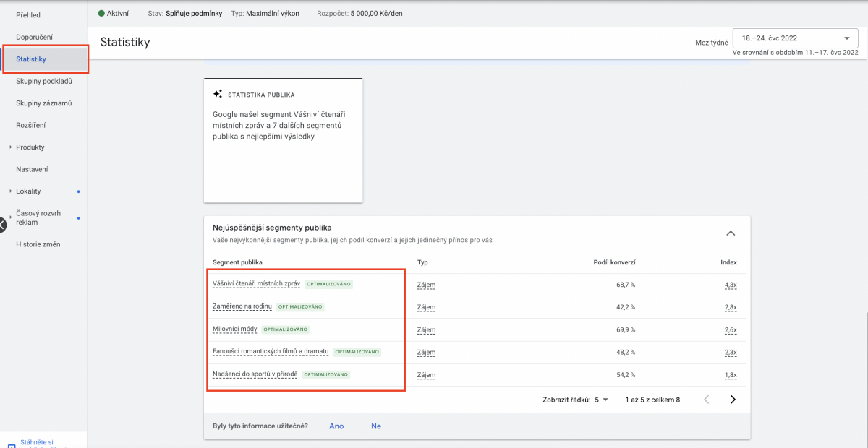This screenshot has width=868, height=448.
Task: Open Přehled in the sidebar
Action: (28, 15)
